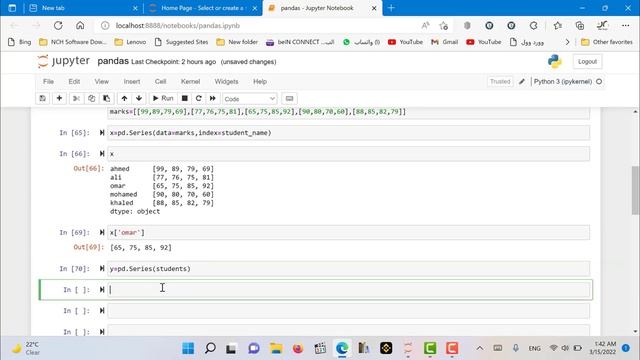Refresh the page in the browser

58,26
